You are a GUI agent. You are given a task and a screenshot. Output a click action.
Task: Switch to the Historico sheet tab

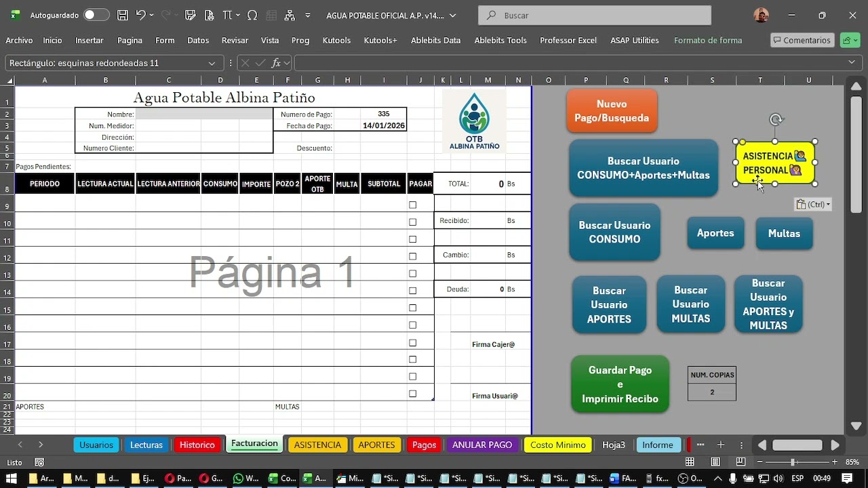tap(197, 445)
